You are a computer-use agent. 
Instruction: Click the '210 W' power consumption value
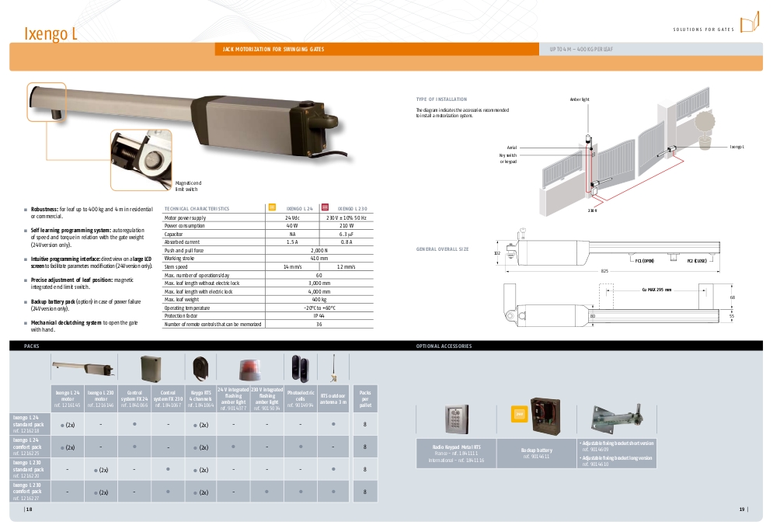click(x=346, y=226)
